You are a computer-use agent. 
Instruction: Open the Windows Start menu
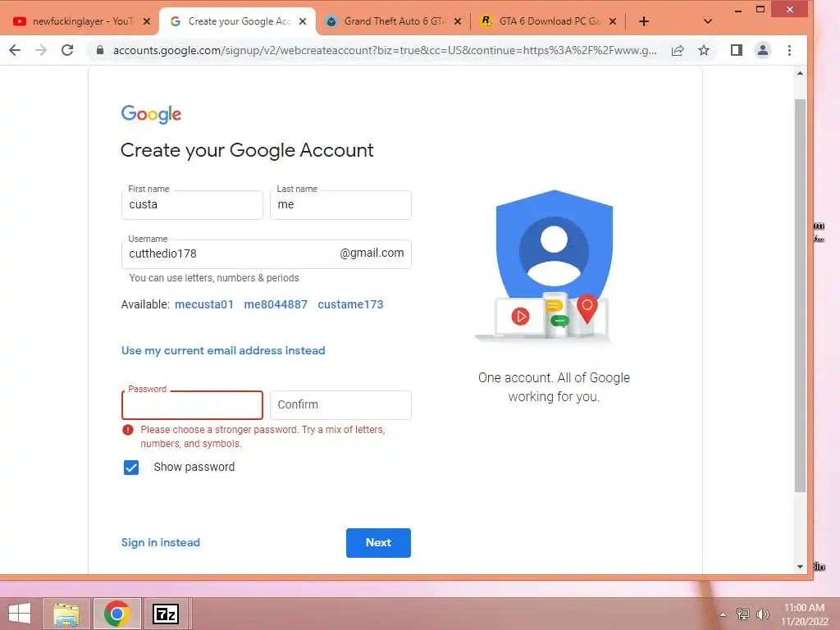20,614
